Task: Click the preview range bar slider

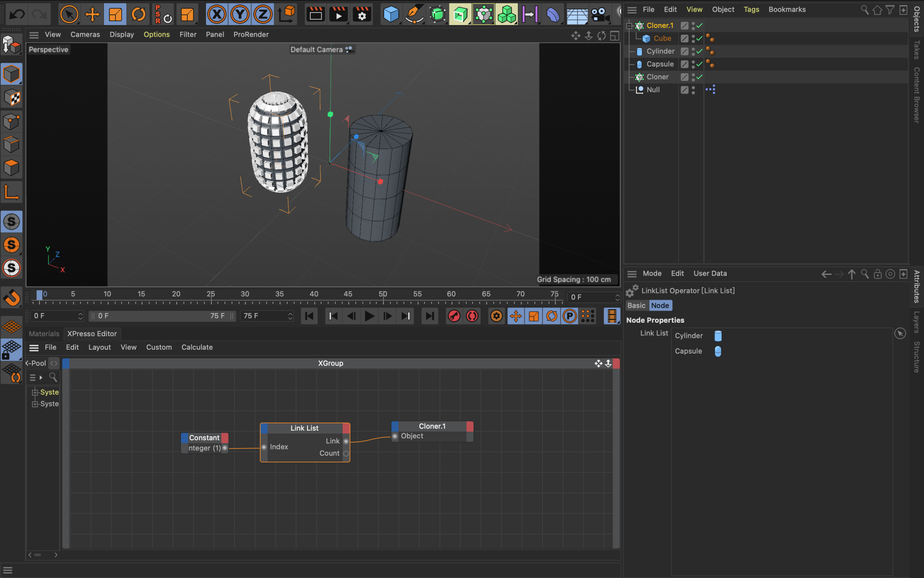Action: (x=161, y=316)
